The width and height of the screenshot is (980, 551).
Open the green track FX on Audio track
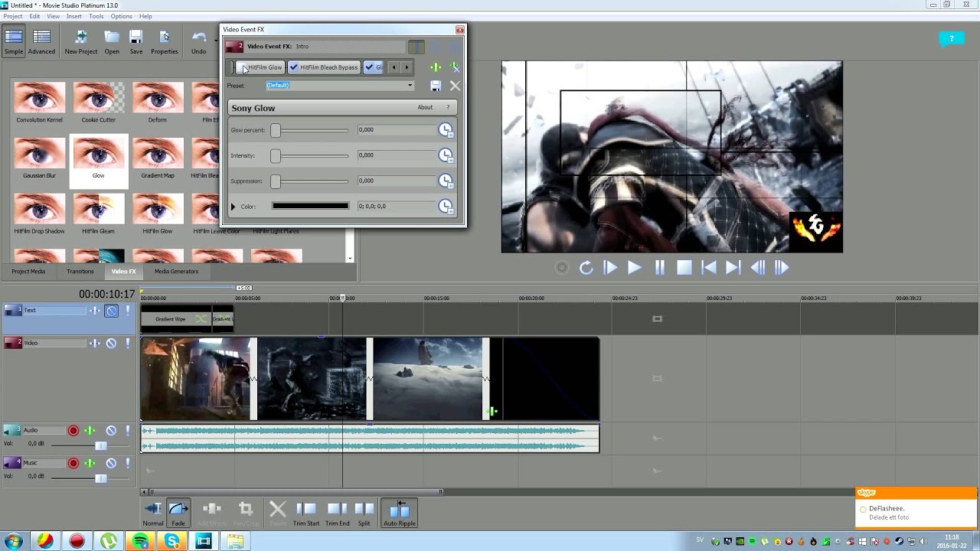[90, 431]
